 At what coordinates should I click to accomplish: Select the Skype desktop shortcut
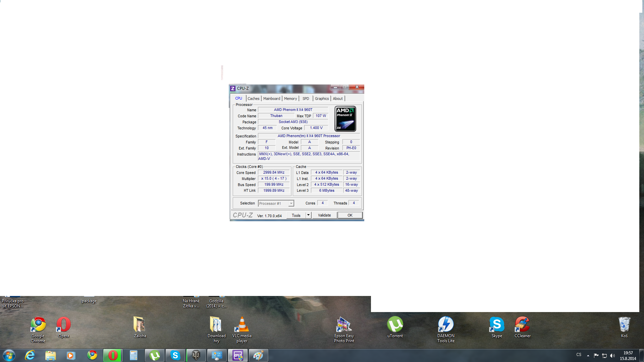tap(497, 327)
